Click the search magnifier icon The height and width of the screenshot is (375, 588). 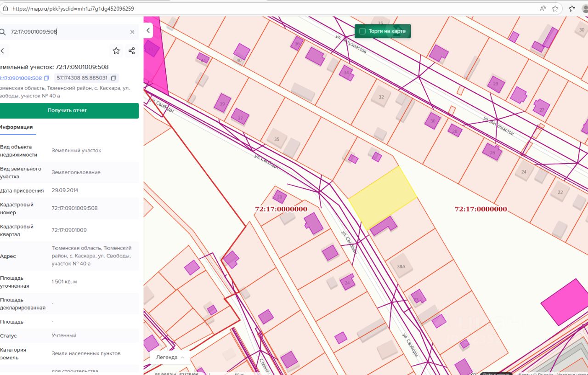[3, 32]
